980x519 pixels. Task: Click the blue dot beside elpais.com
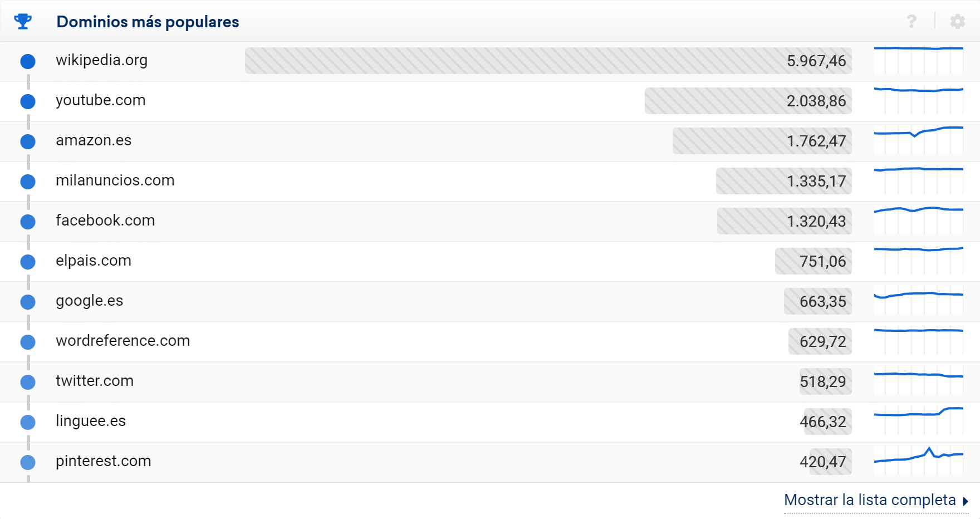(x=28, y=262)
